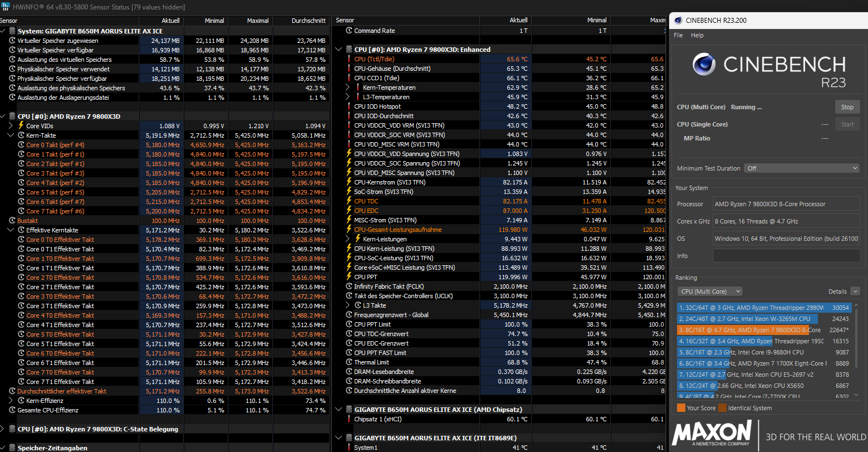Expand the Kern-Leistungen row
Viewport: 868px width, 452px height.
[347, 239]
